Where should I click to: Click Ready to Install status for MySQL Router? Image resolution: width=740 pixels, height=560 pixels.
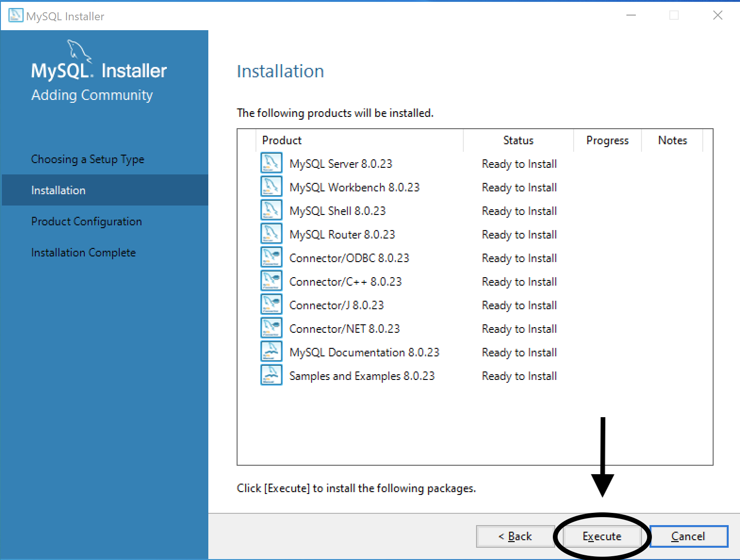point(519,234)
